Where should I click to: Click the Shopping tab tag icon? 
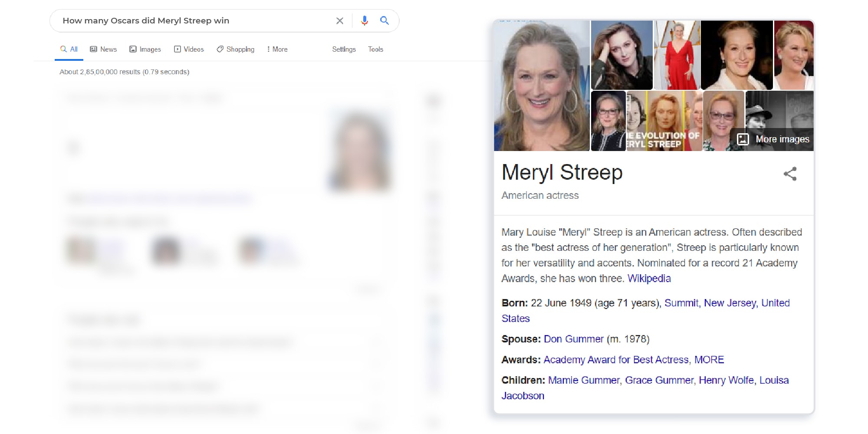(x=220, y=49)
